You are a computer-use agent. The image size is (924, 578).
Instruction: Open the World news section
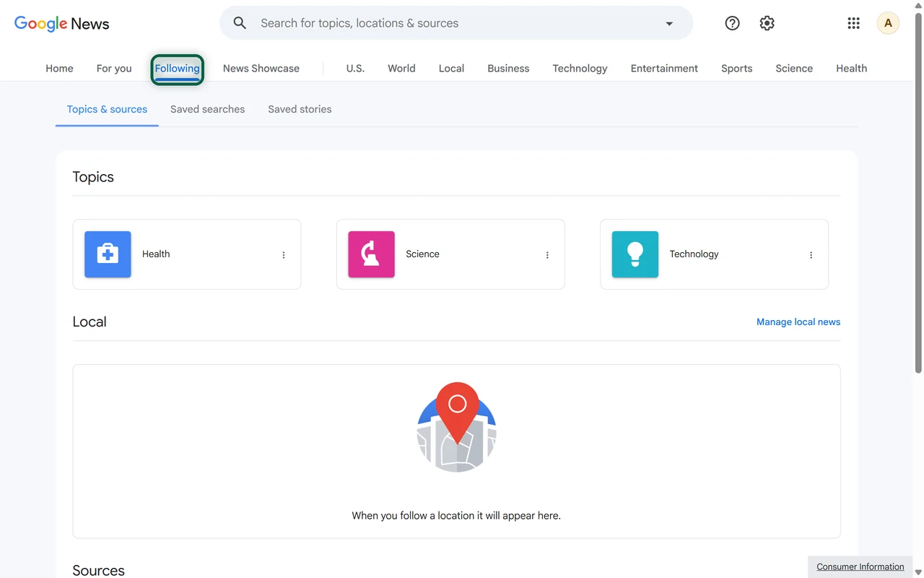tap(401, 69)
